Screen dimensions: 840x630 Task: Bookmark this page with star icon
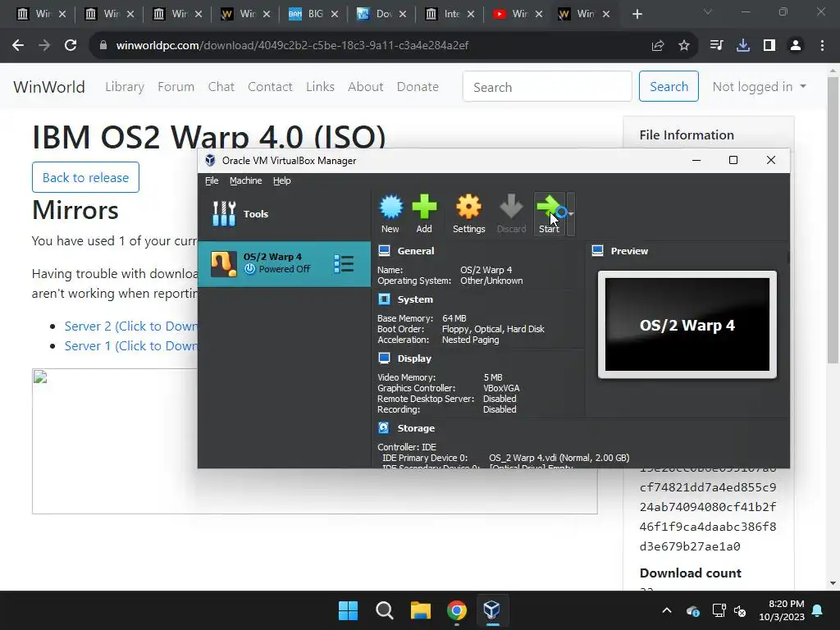tap(684, 46)
